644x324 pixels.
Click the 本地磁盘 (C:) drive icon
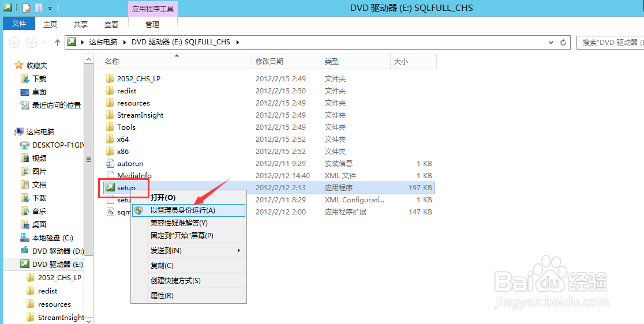25,238
